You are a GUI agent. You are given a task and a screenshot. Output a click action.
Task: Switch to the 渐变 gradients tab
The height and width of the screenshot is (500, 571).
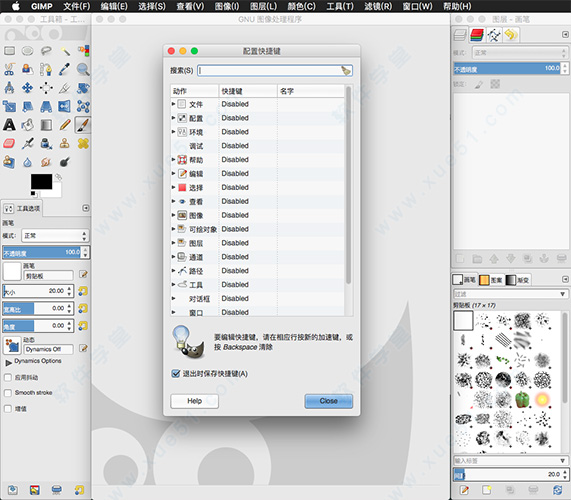518,280
